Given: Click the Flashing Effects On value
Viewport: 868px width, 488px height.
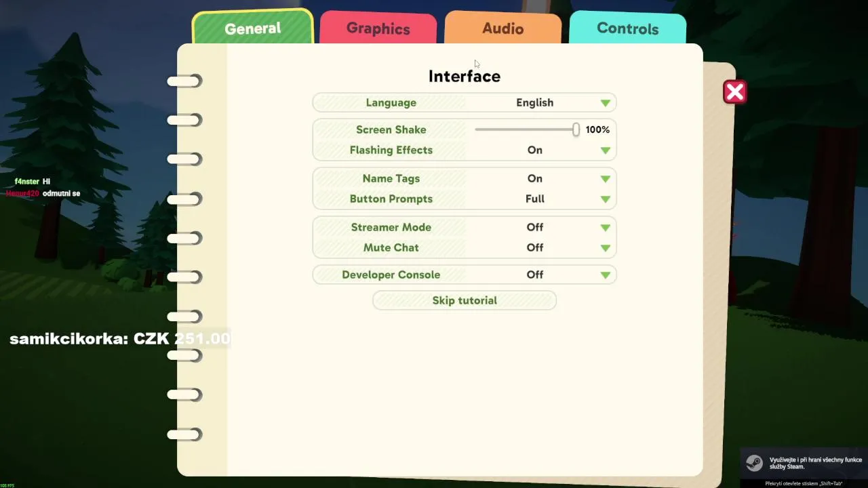Looking at the screenshot, I should pos(534,150).
